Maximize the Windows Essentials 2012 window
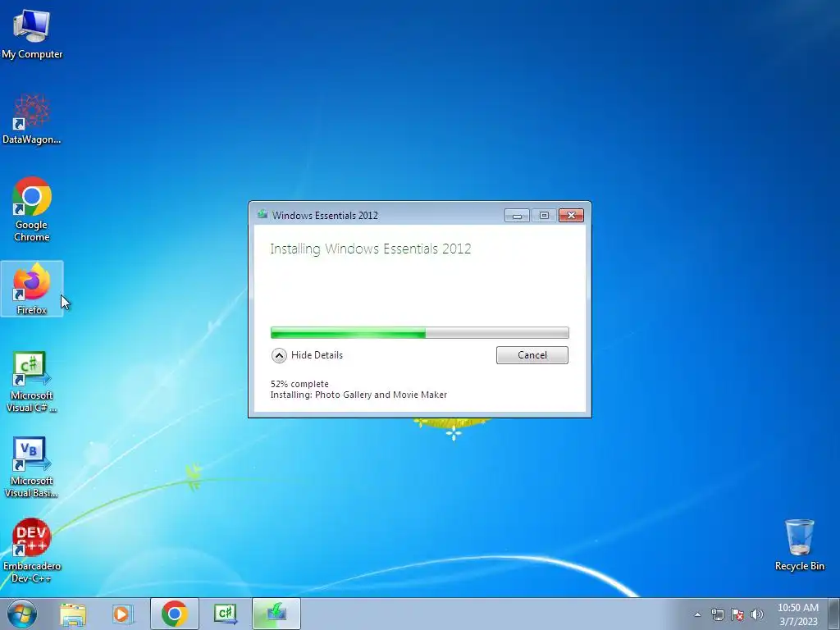This screenshot has height=630, width=840. click(x=544, y=216)
